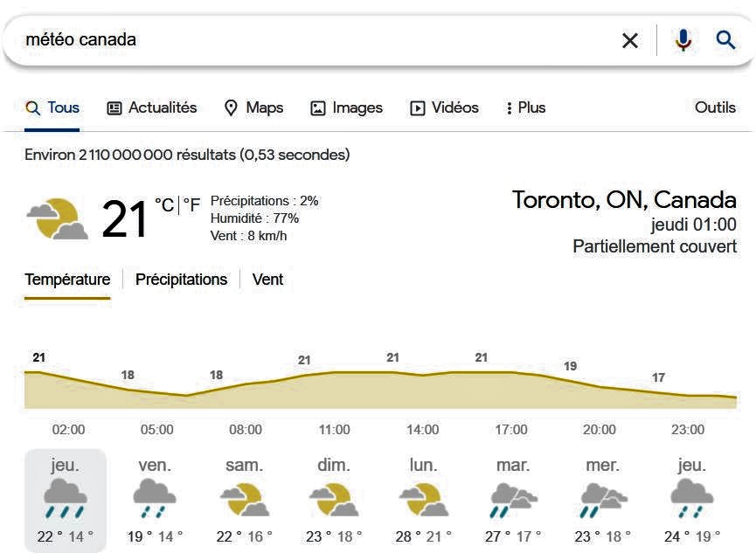Select the Température chart tab
The width and height of the screenshot is (756, 560).
[67, 280]
